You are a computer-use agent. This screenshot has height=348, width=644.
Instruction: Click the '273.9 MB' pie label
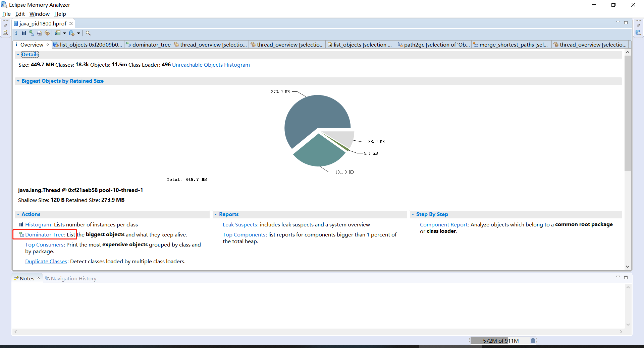(x=280, y=92)
